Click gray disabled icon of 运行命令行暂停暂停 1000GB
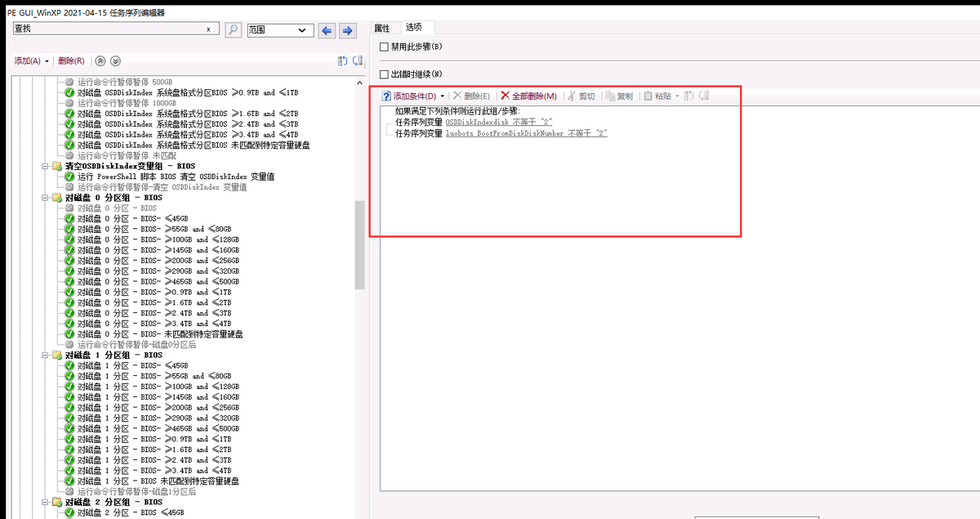 click(69, 103)
